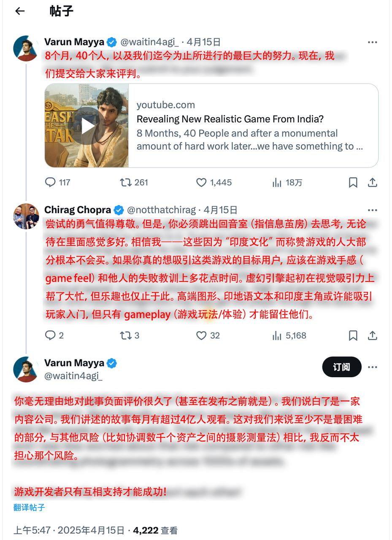Open the @notthatchirag profile handle
392x540 pixels.
161,210
